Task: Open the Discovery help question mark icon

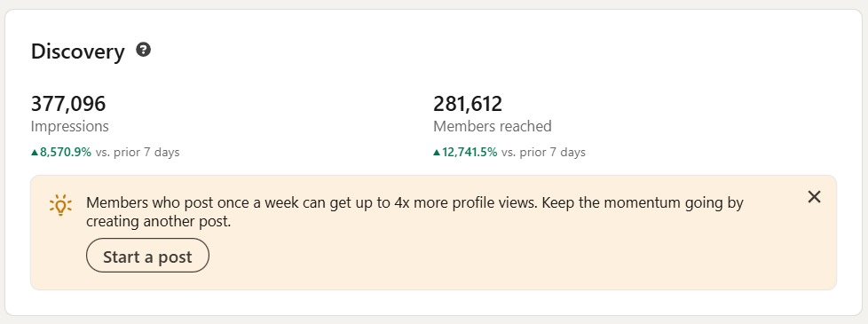Action: (144, 50)
